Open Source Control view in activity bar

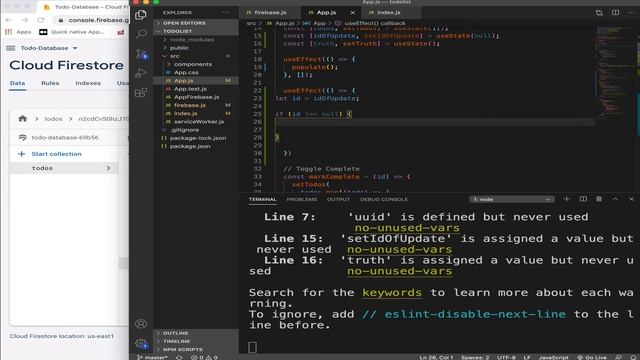click(142, 54)
